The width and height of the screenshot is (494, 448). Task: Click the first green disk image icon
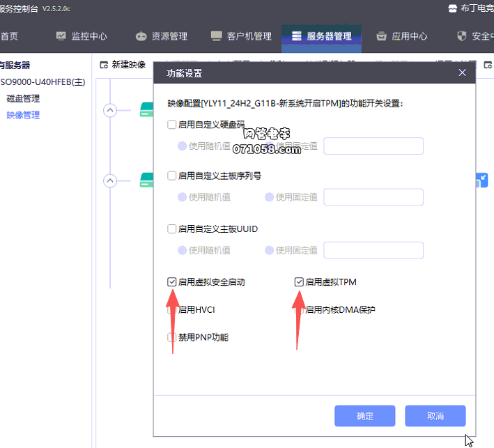click(x=147, y=109)
